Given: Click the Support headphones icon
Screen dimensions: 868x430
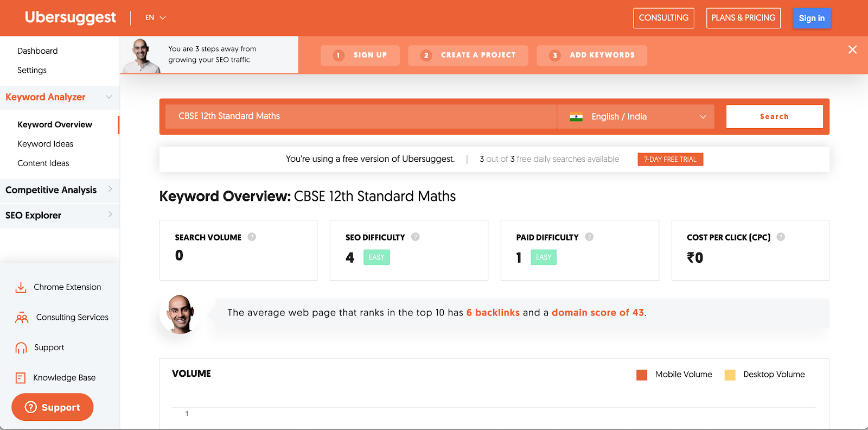Looking at the screenshot, I should [21, 348].
